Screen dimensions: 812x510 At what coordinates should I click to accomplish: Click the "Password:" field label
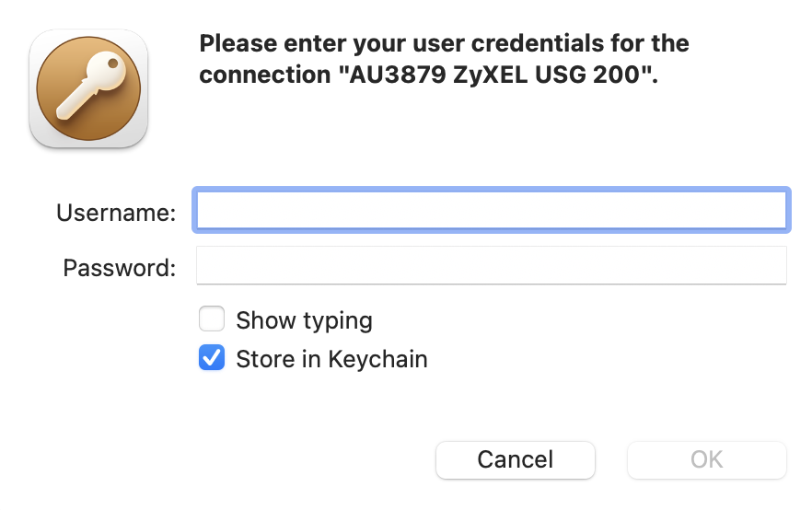pos(120,268)
